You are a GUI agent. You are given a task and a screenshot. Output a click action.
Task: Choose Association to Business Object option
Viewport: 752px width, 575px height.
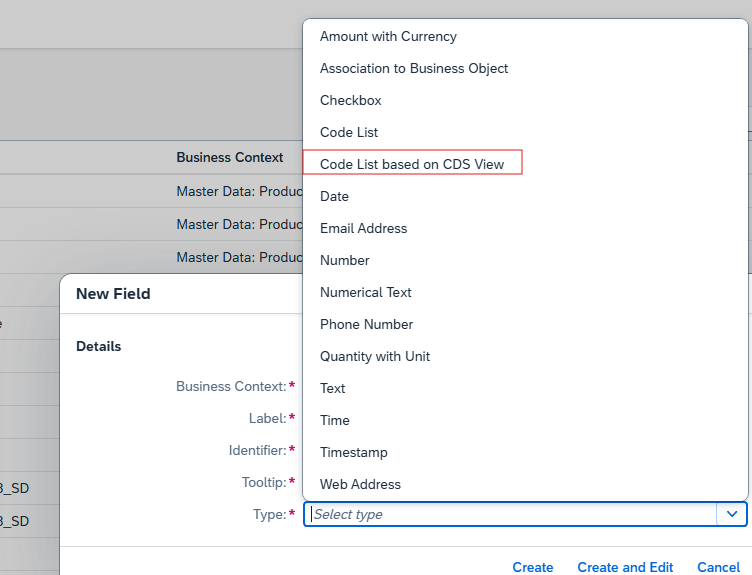pos(414,69)
